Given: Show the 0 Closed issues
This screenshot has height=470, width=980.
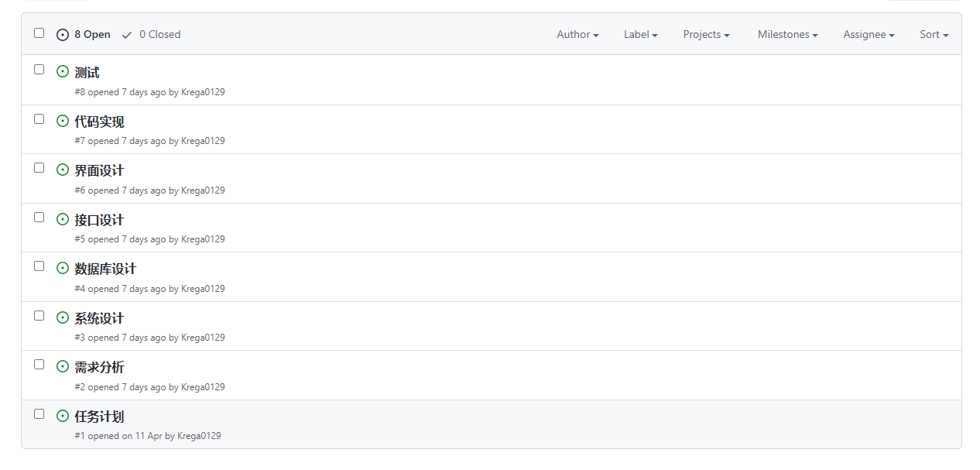Looking at the screenshot, I should click(x=151, y=35).
